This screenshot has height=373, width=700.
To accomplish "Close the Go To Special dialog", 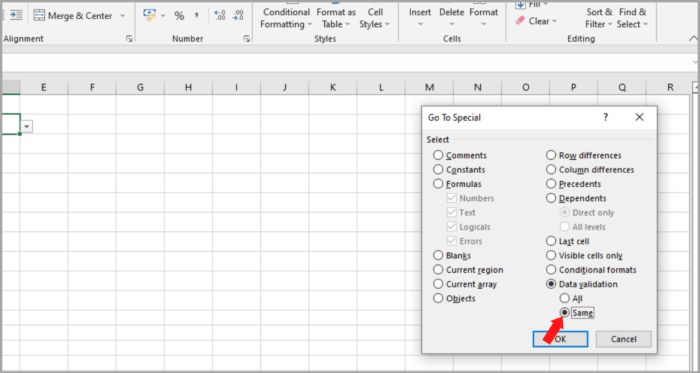I will coord(639,117).
